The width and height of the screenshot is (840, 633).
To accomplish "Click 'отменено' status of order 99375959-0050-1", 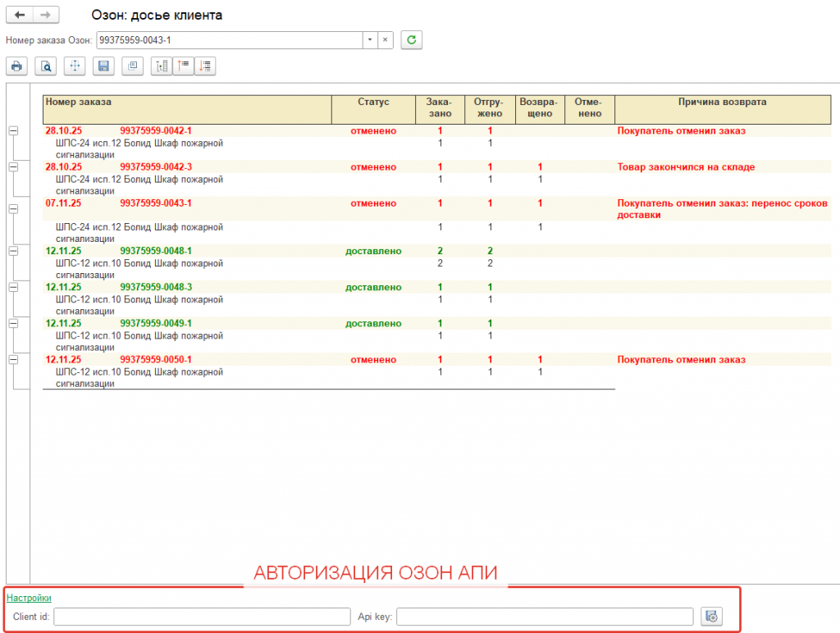I will [x=373, y=360].
